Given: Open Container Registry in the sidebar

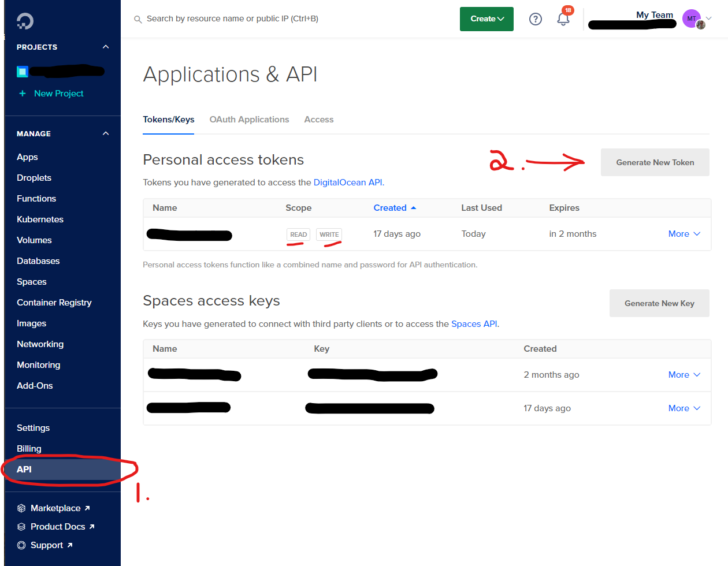Looking at the screenshot, I should pyautogui.click(x=54, y=303).
